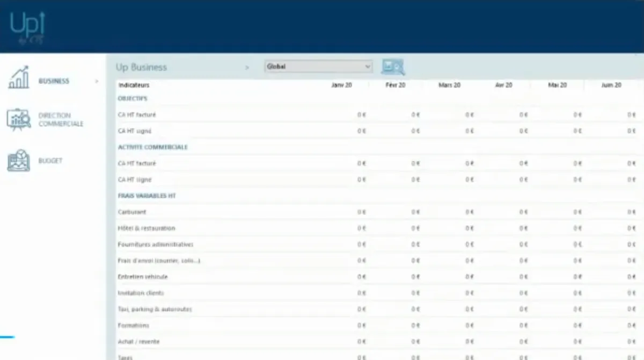
Task: Select the Janv 20 column header
Action: [x=341, y=84]
